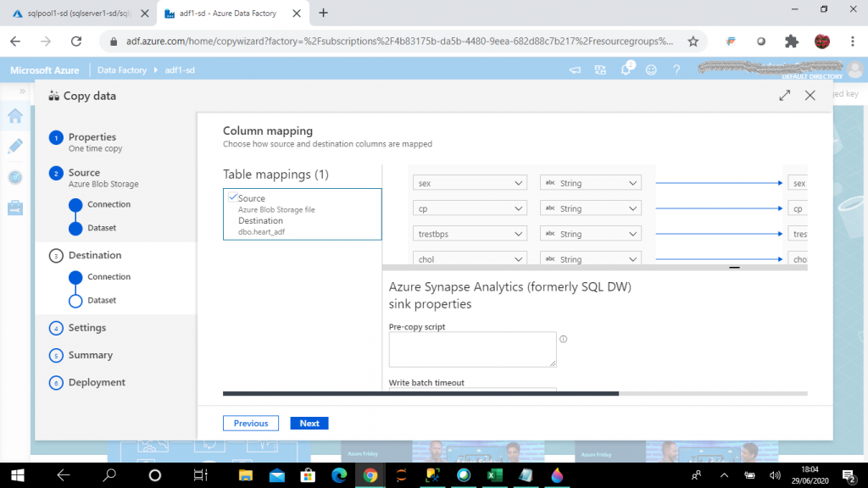868x488 pixels.
Task: Open Source Connection sub-step
Action: (x=108, y=204)
